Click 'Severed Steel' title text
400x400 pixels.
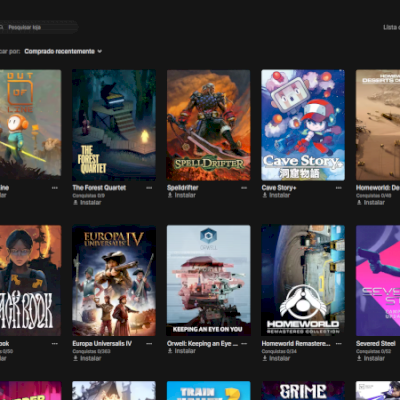(376, 343)
